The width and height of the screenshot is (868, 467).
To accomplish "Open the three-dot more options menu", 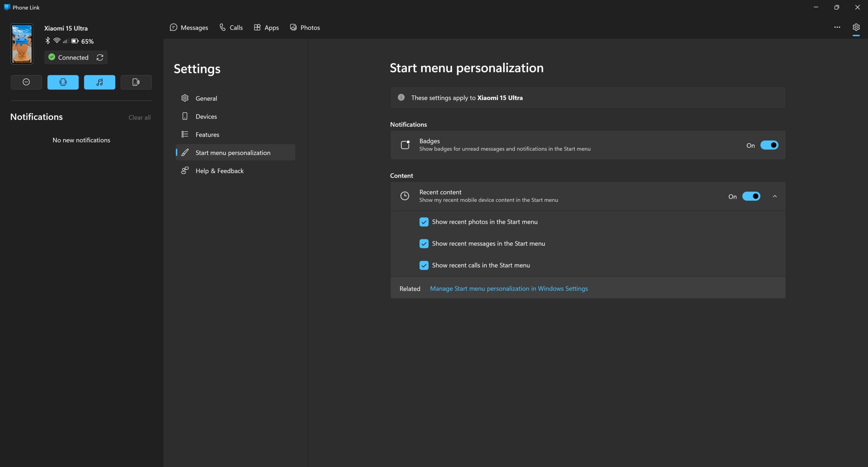I will (837, 27).
